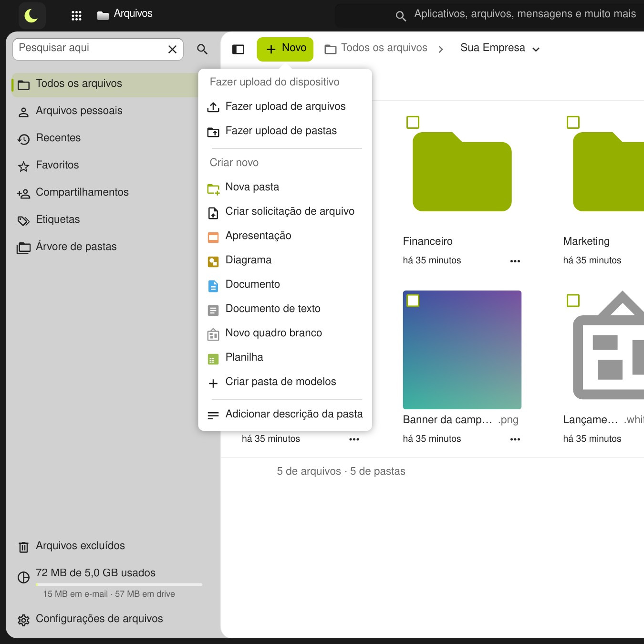Click the Árvore de pastas icon
The image size is (644, 644).
point(23,248)
